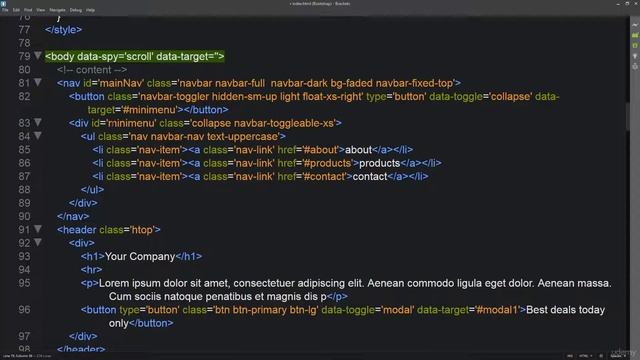640x360 pixels.
Task: Open the Navigate menu
Action: (x=57, y=10)
